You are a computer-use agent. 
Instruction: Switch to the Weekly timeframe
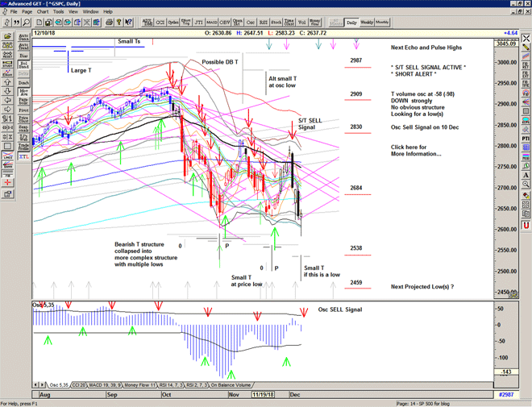(366, 23)
